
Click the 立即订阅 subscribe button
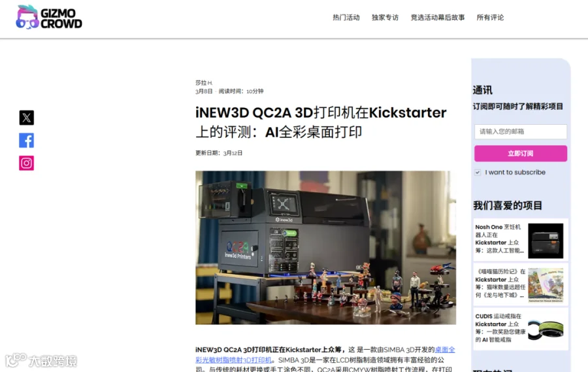(x=521, y=154)
